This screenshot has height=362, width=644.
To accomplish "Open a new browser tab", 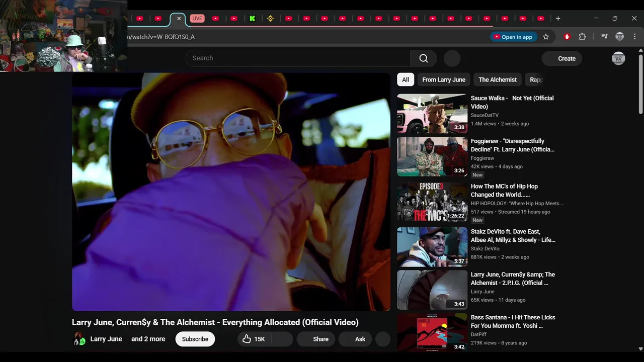I will coord(558,19).
